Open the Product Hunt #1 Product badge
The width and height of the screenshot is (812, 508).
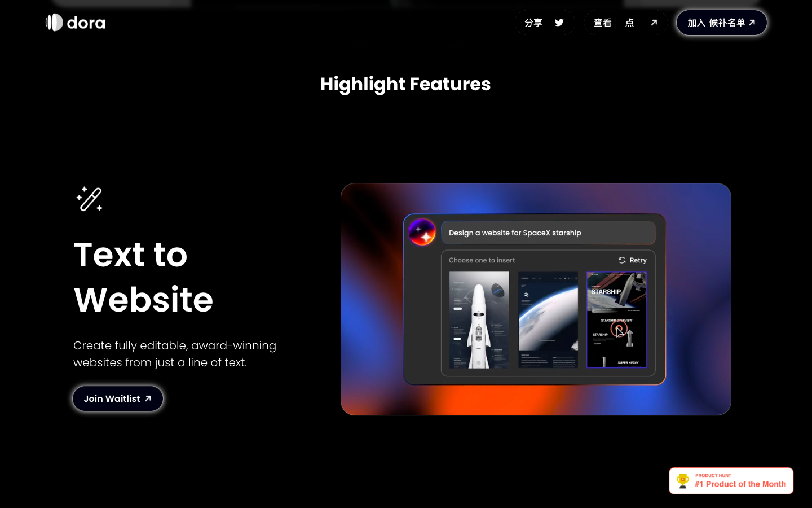pos(731,481)
